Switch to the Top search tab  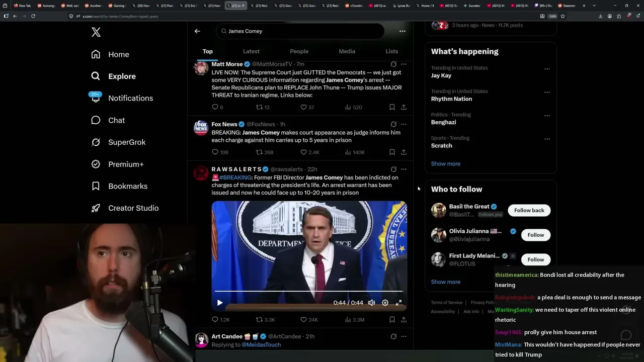coord(208,51)
